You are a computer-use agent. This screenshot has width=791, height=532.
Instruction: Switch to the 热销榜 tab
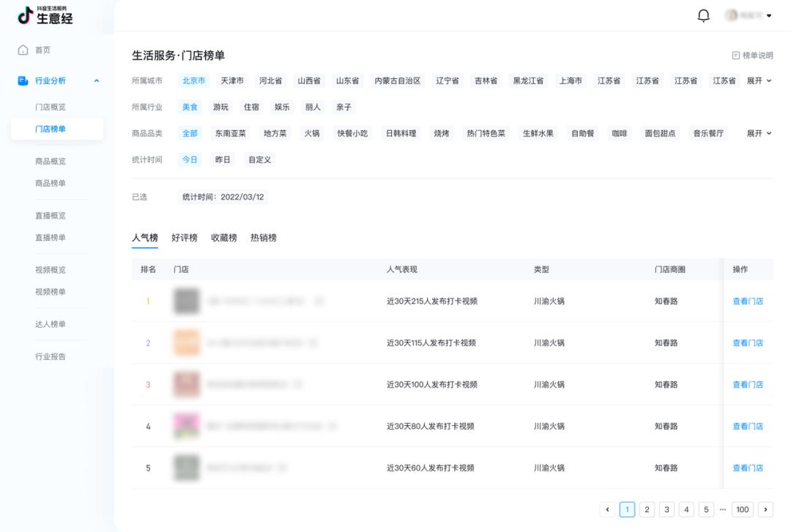pyautogui.click(x=264, y=238)
